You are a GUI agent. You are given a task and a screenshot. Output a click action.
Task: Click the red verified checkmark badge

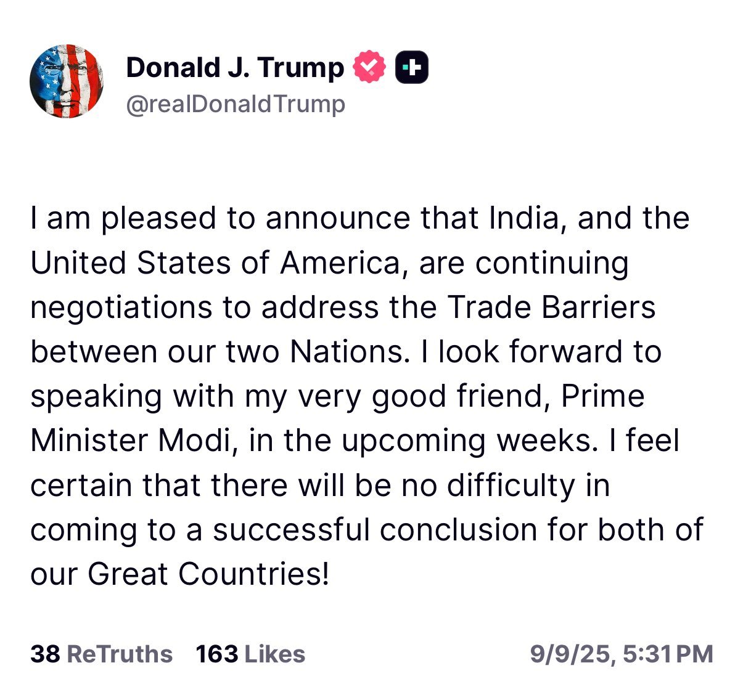(x=369, y=67)
